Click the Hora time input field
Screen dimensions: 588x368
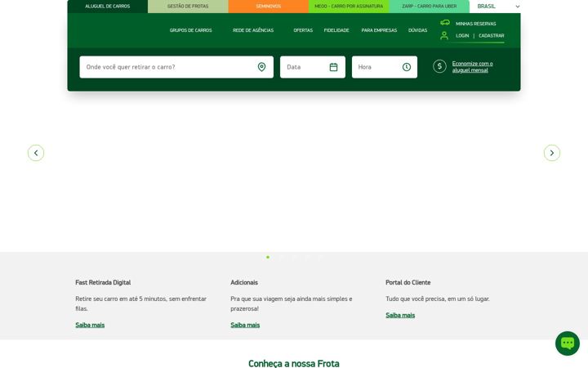click(x=385, y=67)
